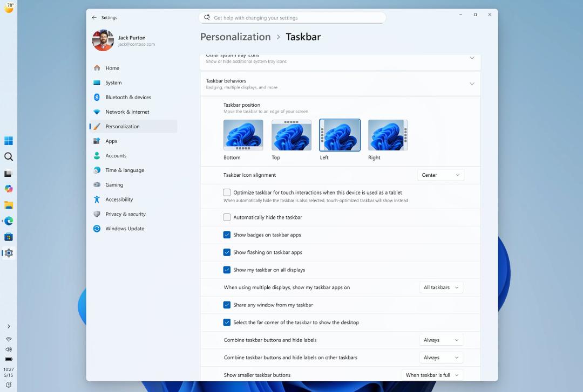Click jack@contoso.com account email text
Viewport: 583px width, 392px height.
pyautogui.click(x=137, y=44)
